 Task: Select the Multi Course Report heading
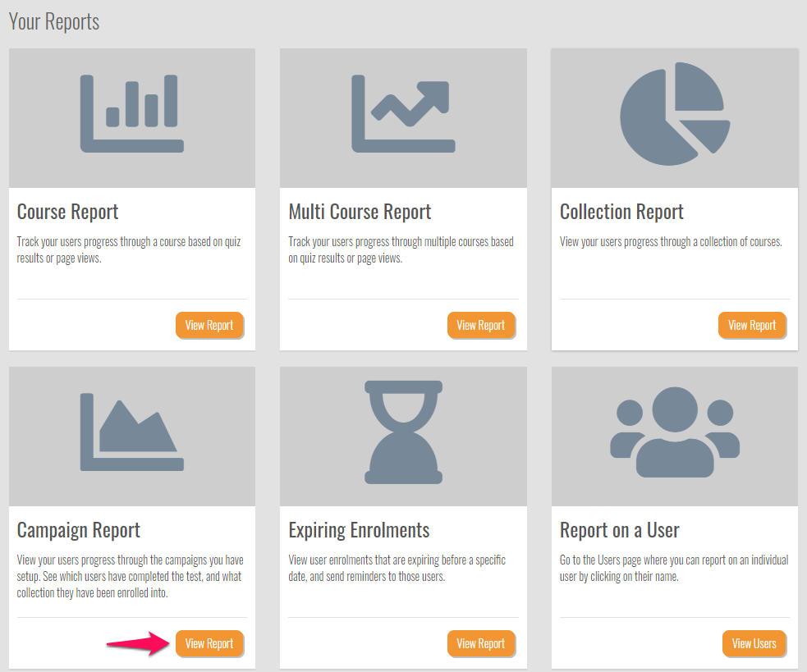tap(360, 212)
